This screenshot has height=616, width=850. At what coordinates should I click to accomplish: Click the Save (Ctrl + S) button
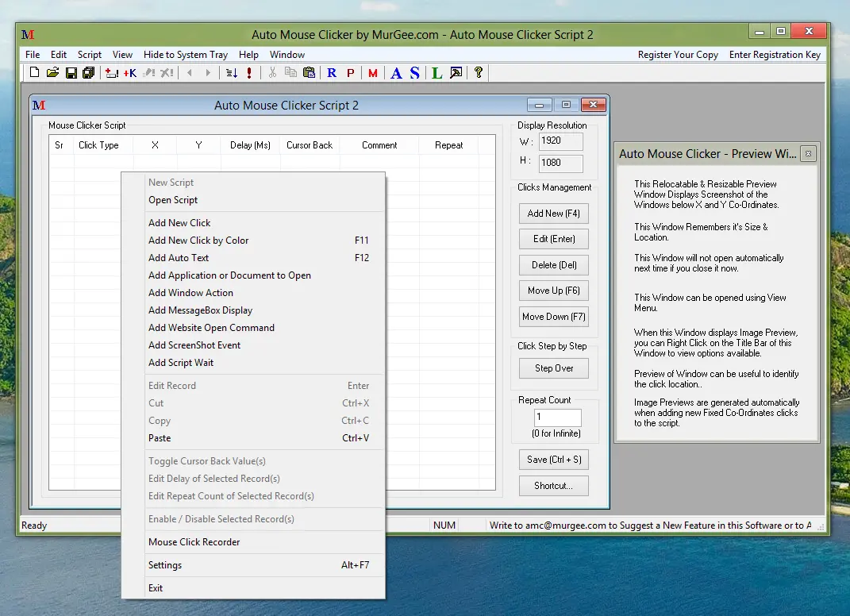(553, 460)
